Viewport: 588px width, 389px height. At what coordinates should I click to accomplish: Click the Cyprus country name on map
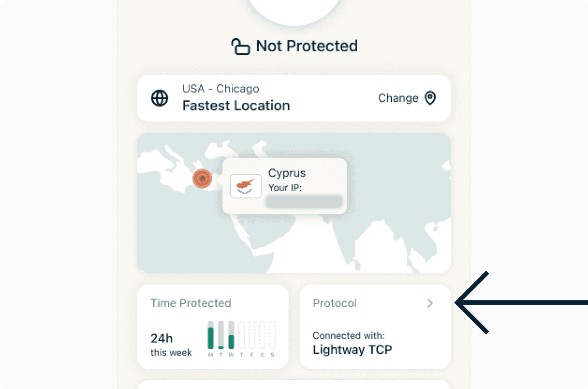287,173
